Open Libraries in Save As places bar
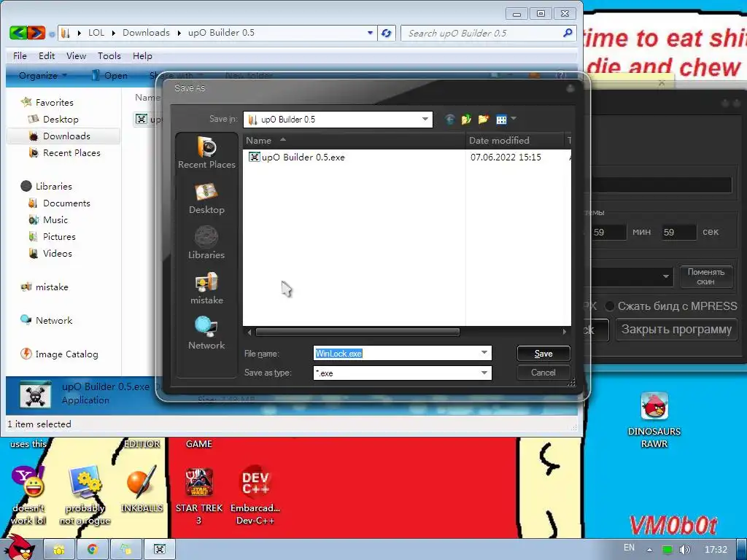This screenshot has width=747, height=560. click(x=206, y=244)
